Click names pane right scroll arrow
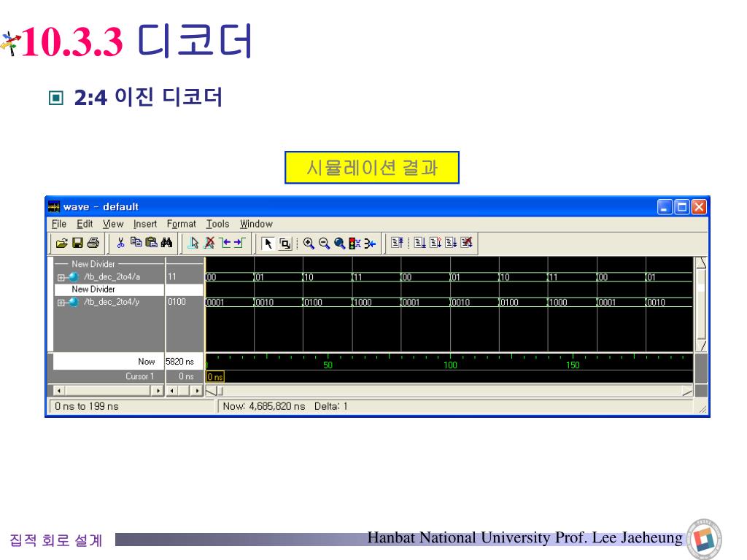This screenshot has height=560, width=747. point(158,391)
